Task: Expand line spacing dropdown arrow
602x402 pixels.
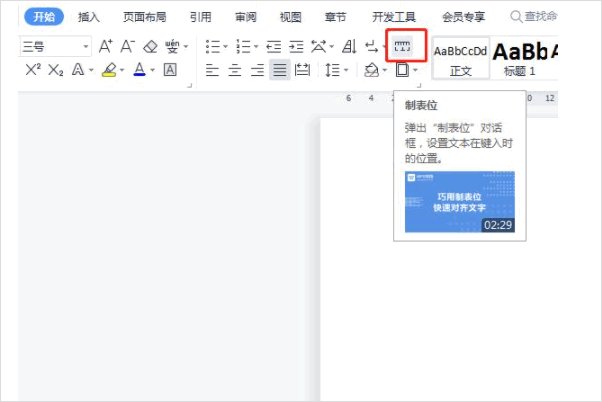Action: pos(346,70)
